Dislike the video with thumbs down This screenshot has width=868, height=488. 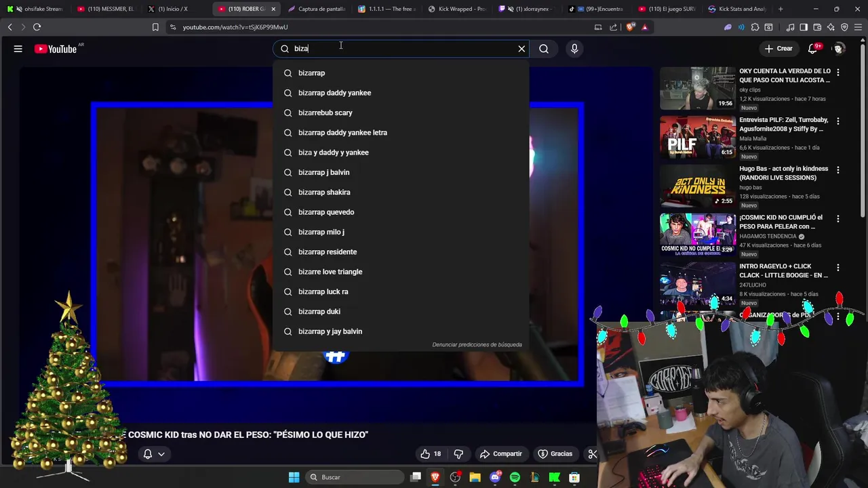(x=458, y=453)
